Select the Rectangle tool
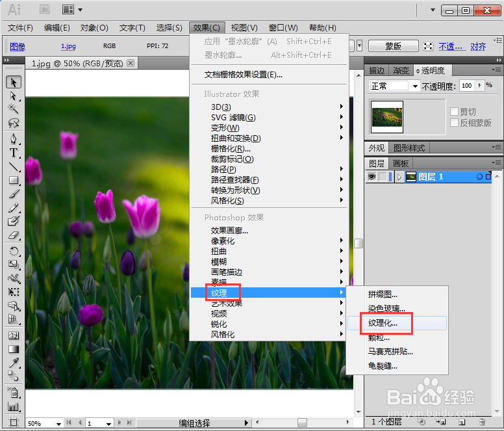 pyautogui.click(x=14, y=180)
